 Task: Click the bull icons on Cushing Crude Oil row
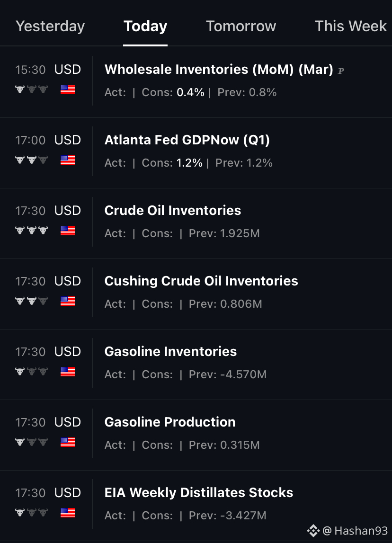tap(32, 301)
